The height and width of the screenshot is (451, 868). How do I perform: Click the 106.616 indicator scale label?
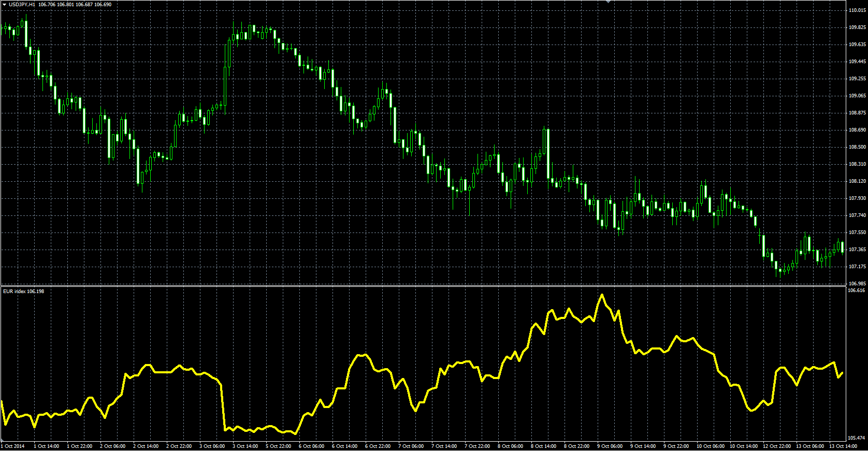pyautogui.click(x=856, y=290)
